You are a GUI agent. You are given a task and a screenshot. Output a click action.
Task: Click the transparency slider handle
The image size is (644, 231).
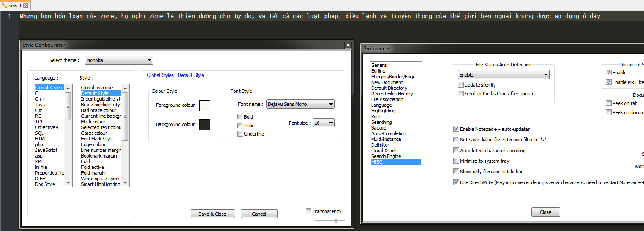336,220
